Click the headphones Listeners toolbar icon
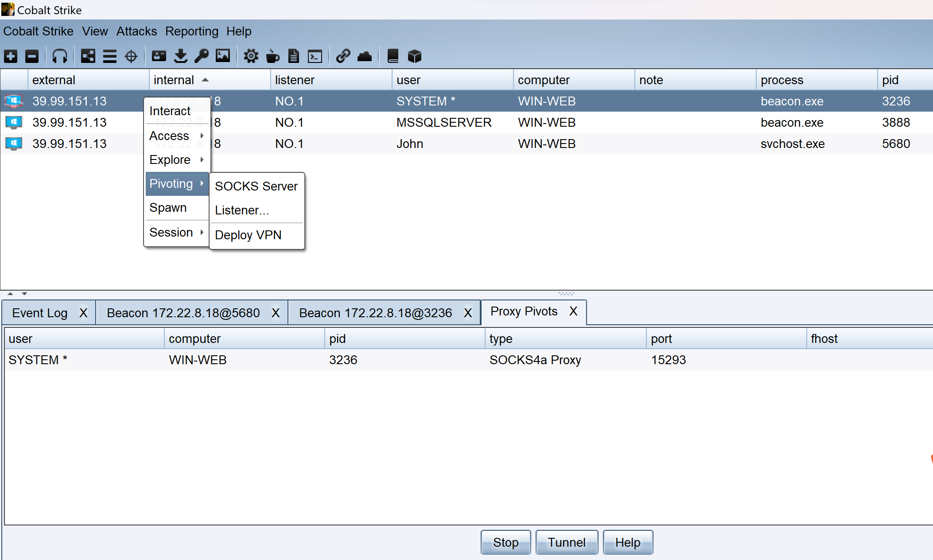This screenshot has height=560, width=933. click(60, 56)
